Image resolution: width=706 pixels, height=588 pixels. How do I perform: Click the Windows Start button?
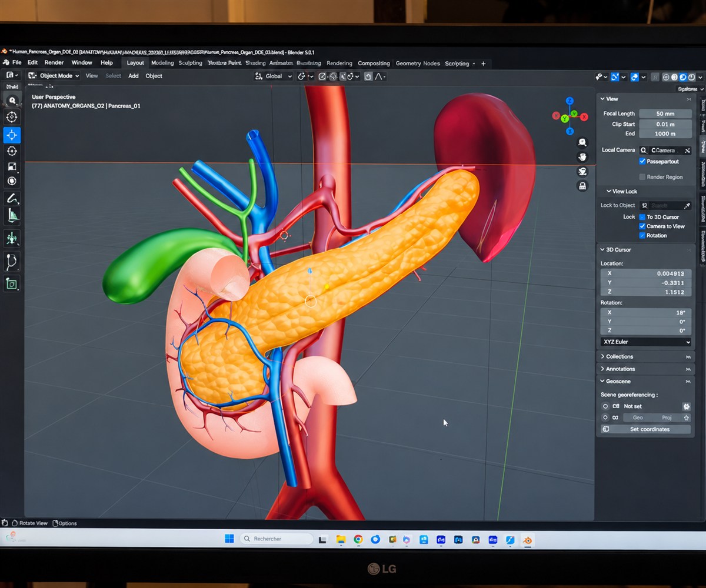click(229, 539)
